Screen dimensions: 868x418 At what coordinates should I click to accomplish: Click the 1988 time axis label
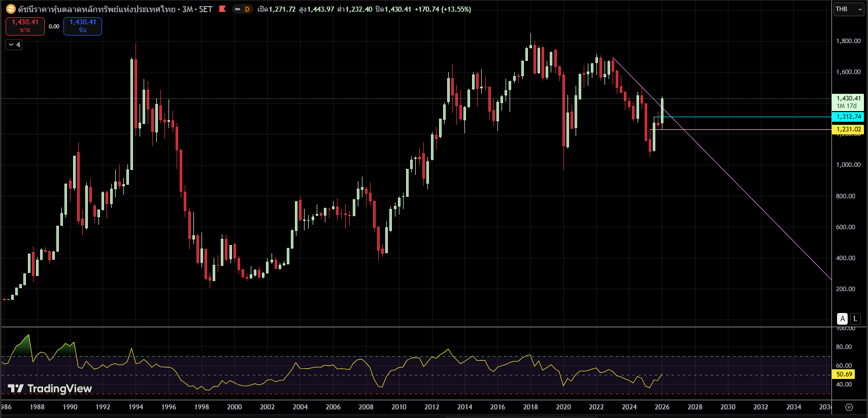click(37, 407)
